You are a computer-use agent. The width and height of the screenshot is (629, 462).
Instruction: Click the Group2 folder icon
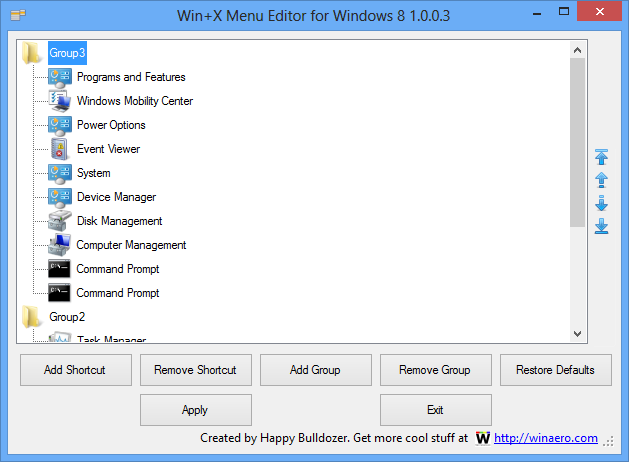pos(31,317)
